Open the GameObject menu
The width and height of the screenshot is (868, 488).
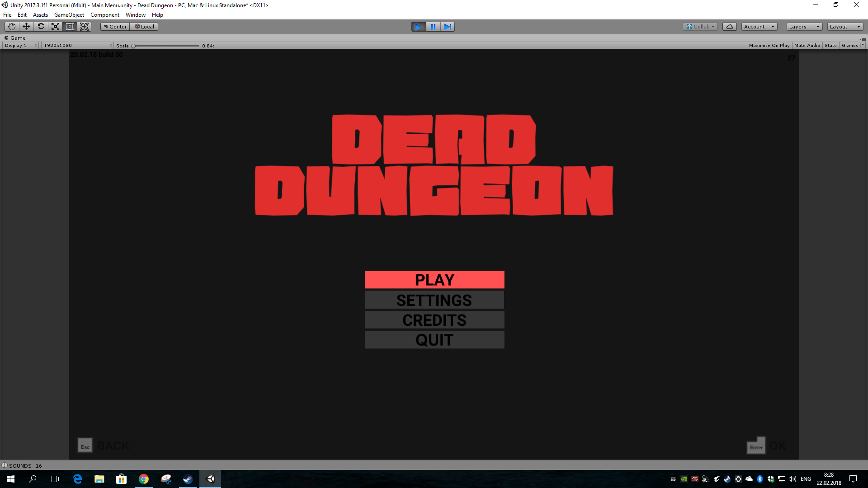(x=69, y=15)
